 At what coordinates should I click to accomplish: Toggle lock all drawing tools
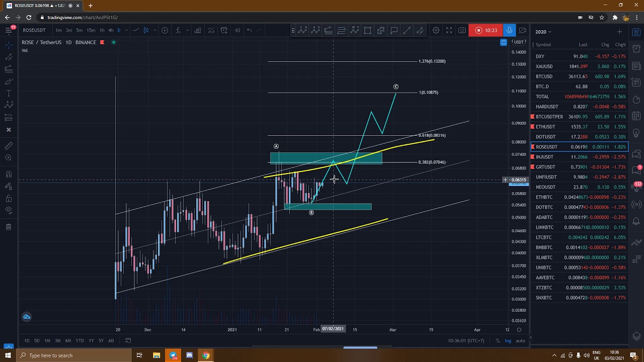(9, 199)
